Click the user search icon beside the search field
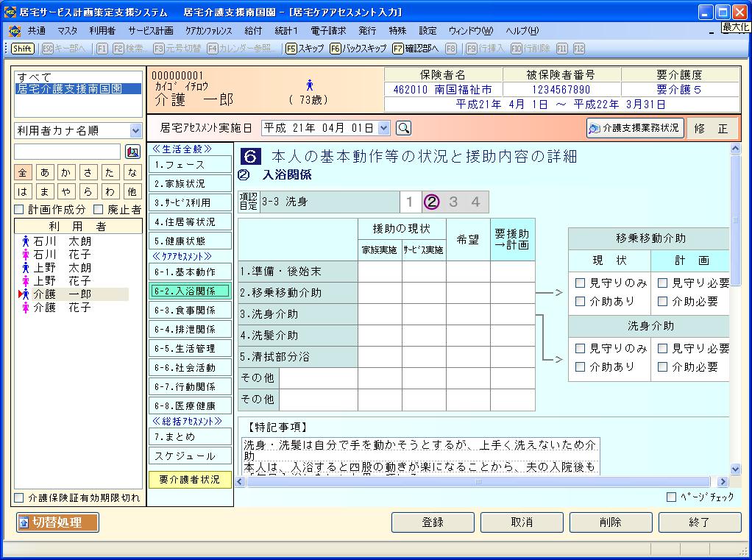The width and height of the screenshot is (752, 560). coord(132,152)
